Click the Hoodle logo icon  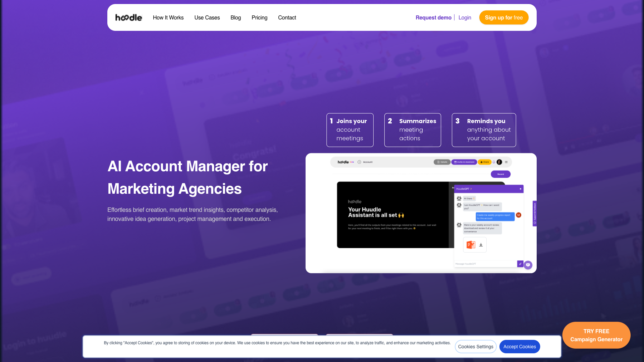[x=128, y=17]
